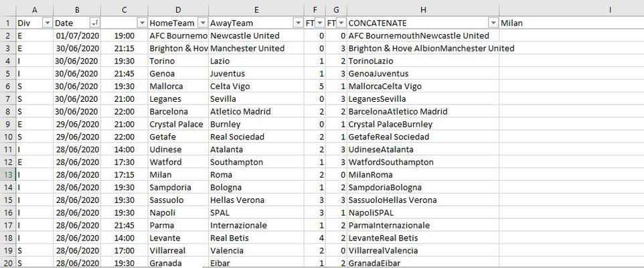Select column D header

click(x=178, y=9)
